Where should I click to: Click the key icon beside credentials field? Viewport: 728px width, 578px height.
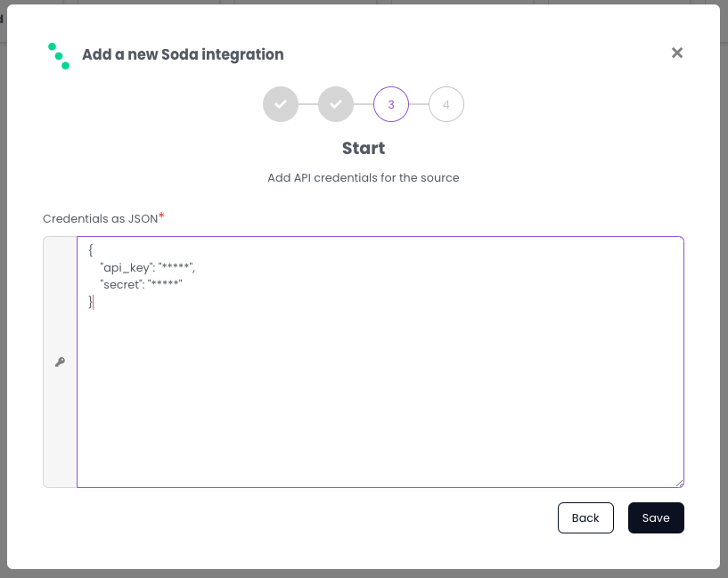60,362
